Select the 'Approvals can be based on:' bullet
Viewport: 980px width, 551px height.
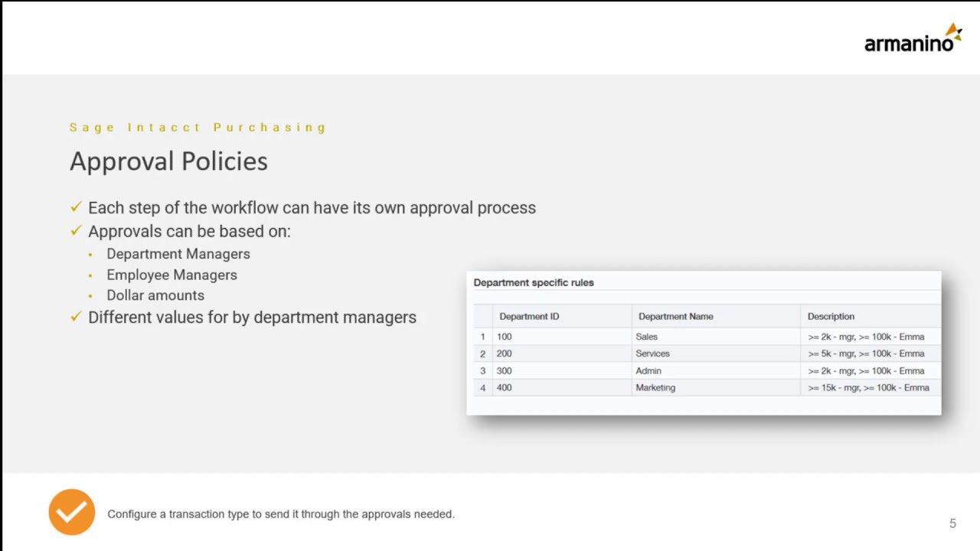click(x=189, y=231)
